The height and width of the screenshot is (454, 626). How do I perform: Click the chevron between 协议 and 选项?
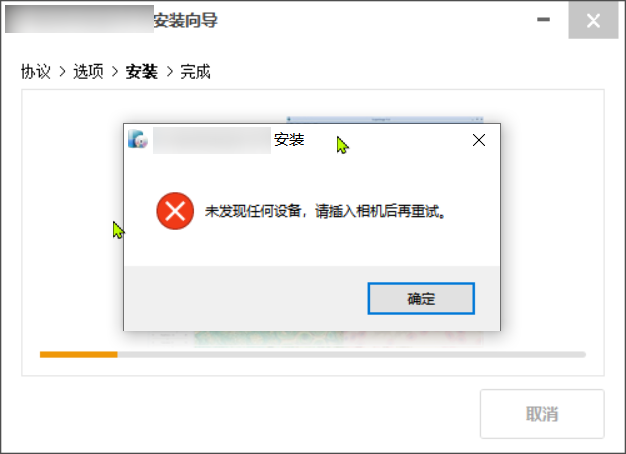click(x=62, y=72)
